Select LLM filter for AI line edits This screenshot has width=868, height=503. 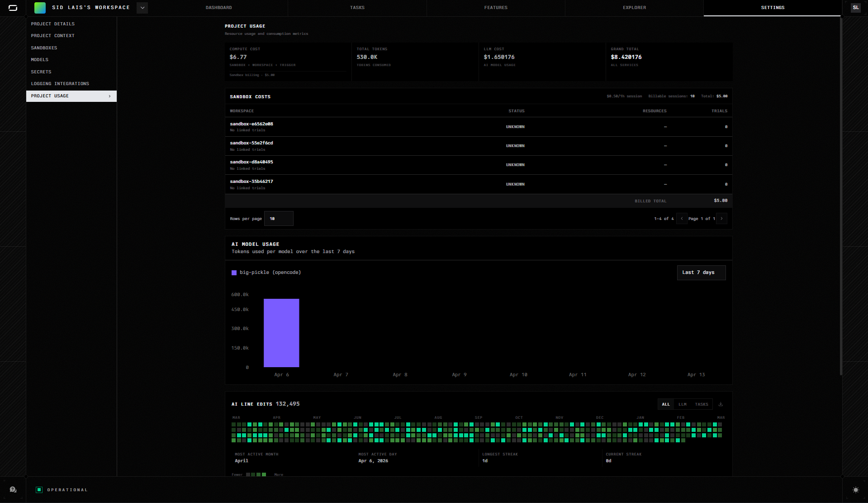coord(683,404)
